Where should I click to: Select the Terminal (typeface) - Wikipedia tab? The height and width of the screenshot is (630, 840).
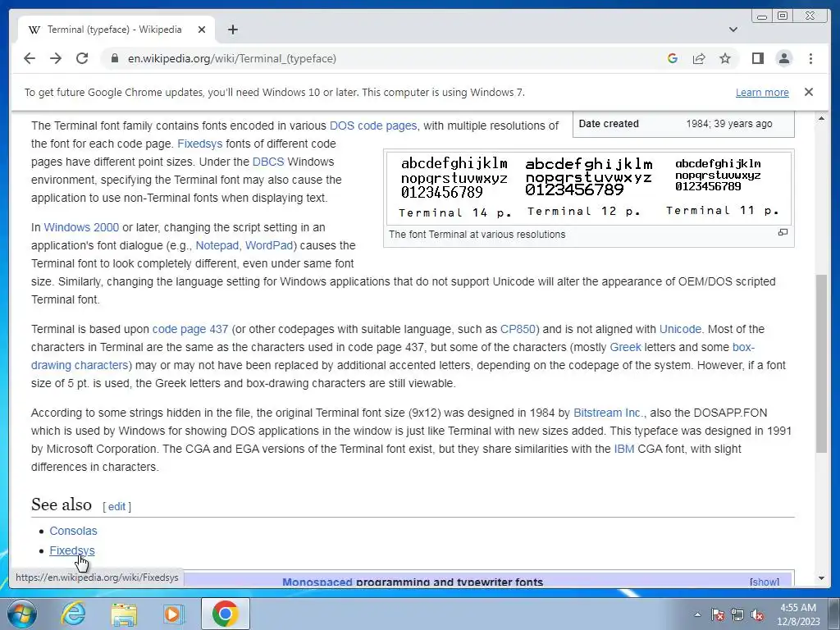[116, 30]
